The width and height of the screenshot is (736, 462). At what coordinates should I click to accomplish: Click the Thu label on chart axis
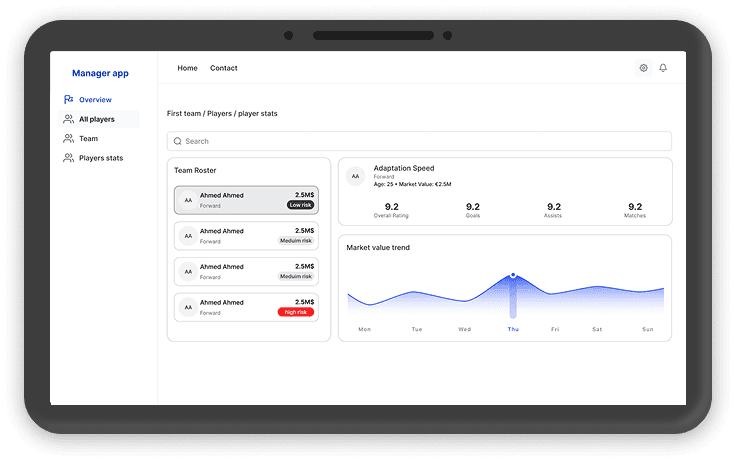(x=513, y=330)
